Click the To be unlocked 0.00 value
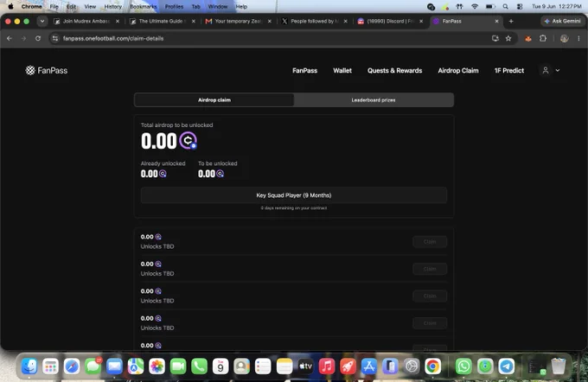The width and height of the screenshot is (588, 382). click(x=207, y=174)
